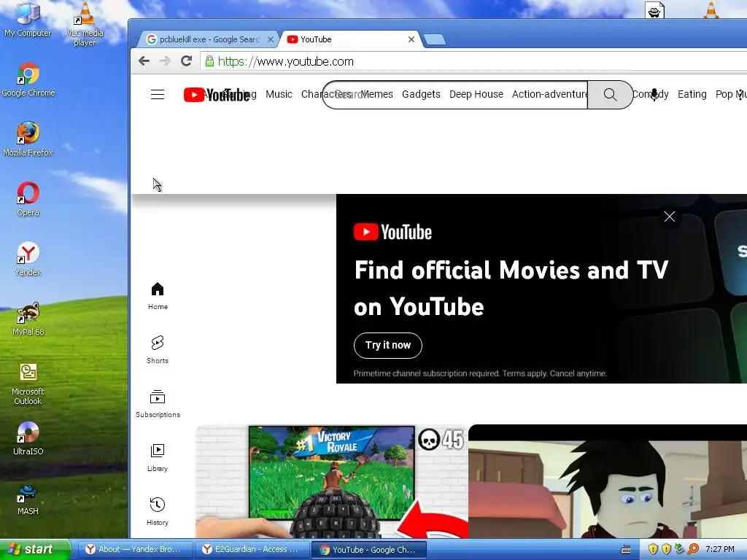Click the Try it now button

(388, 345)
